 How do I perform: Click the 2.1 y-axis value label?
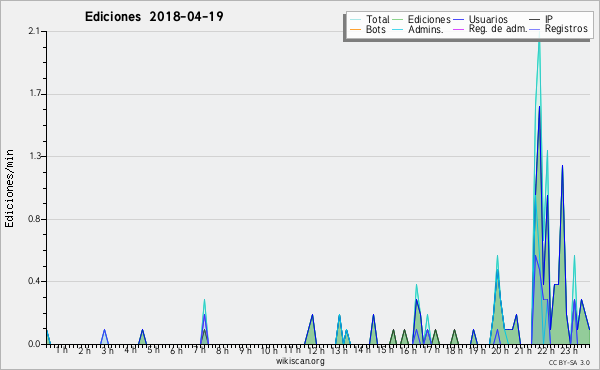[x=34, y=31]
